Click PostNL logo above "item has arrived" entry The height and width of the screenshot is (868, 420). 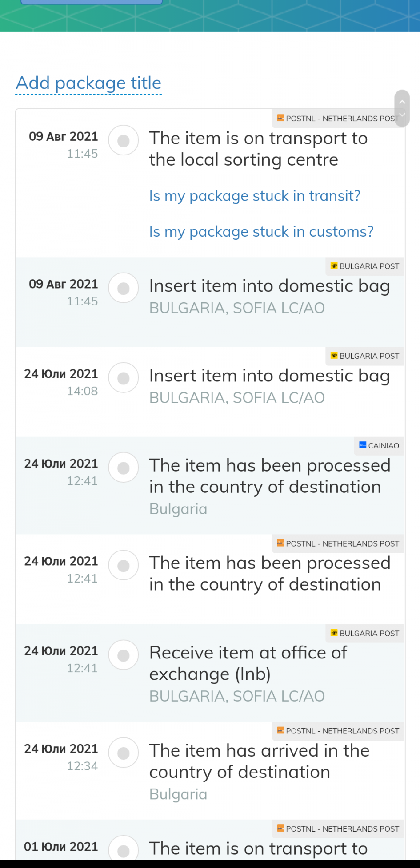pos(280,730)
